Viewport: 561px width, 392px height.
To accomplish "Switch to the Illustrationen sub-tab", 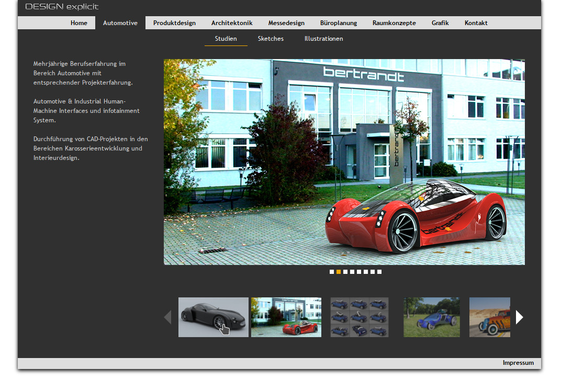I will click(323, 39).
